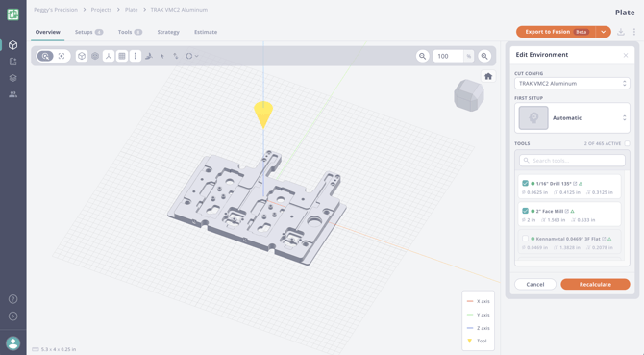This screenshot has width=644, height=355.
Task: Click the Cancel button
Action: point(535,284)
